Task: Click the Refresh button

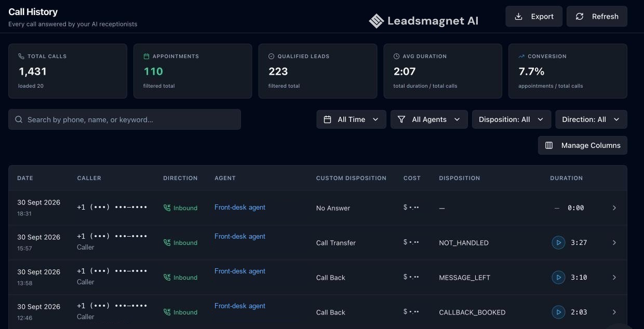Action: (x=597, y=17)
